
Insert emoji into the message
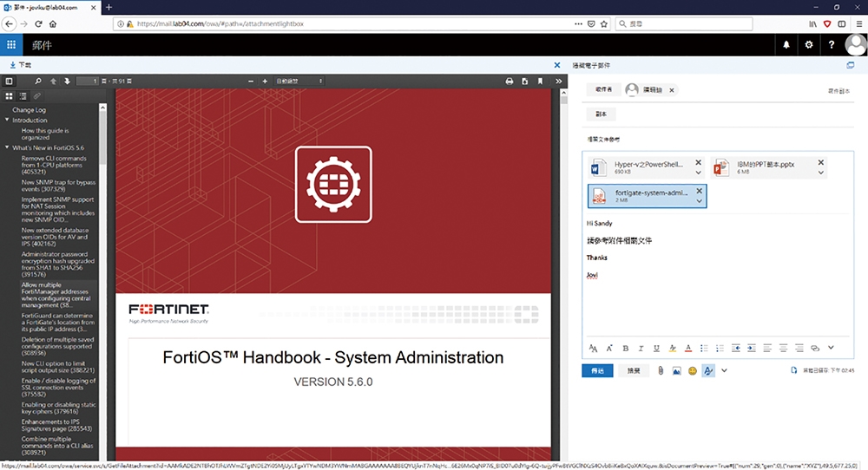pos(692,371)
